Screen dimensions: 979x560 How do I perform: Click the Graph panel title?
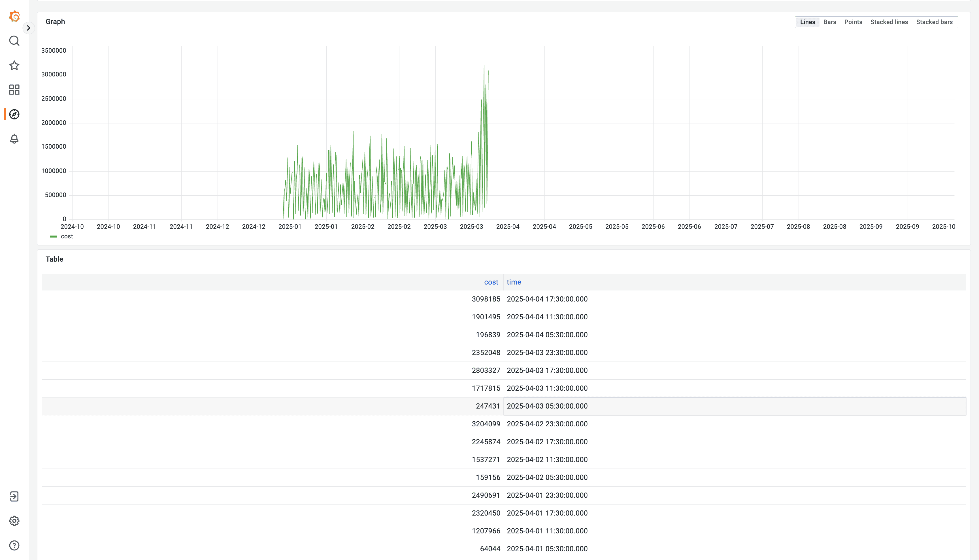[x=55, y=22]
